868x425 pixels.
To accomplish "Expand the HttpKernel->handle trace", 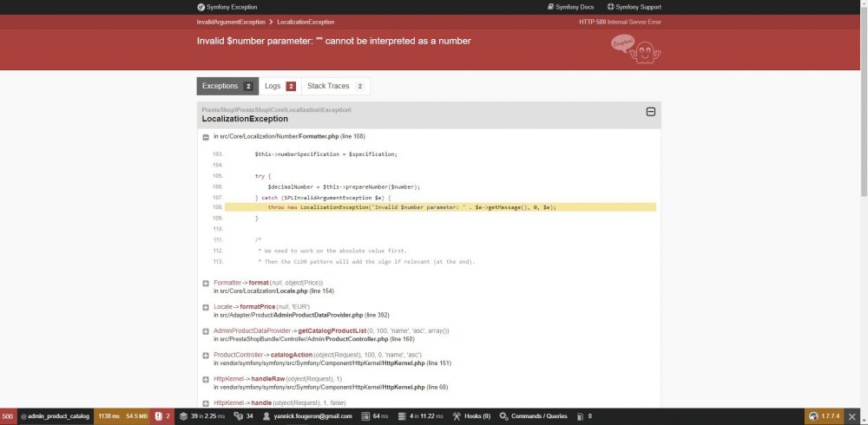I will (206, 403).
